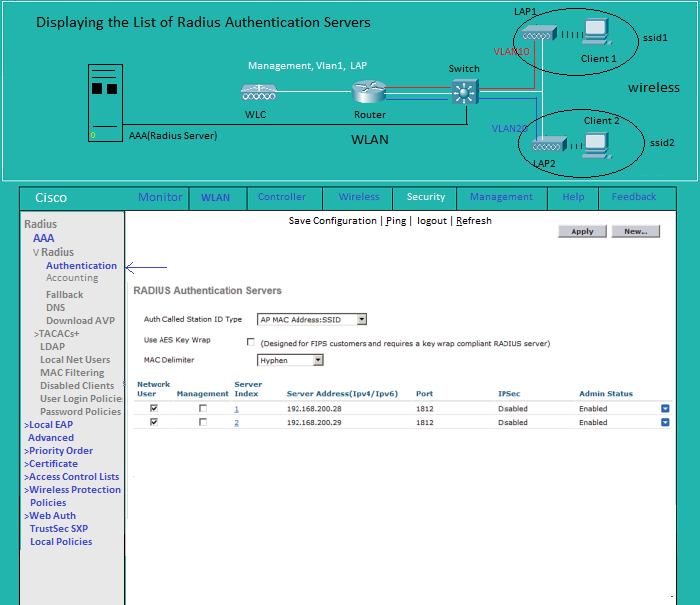Image resolution: width=700 pixels, height=605 pixels.
Task: Open Auth Called Station ID Type dropdown
Action: point(312,319)
